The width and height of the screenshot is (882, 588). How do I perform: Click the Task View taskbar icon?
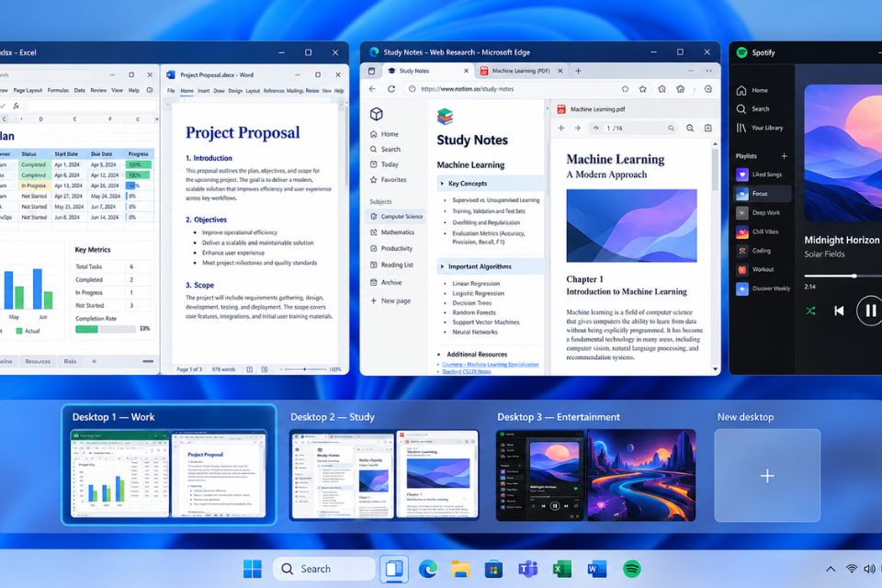coord(394,569)
